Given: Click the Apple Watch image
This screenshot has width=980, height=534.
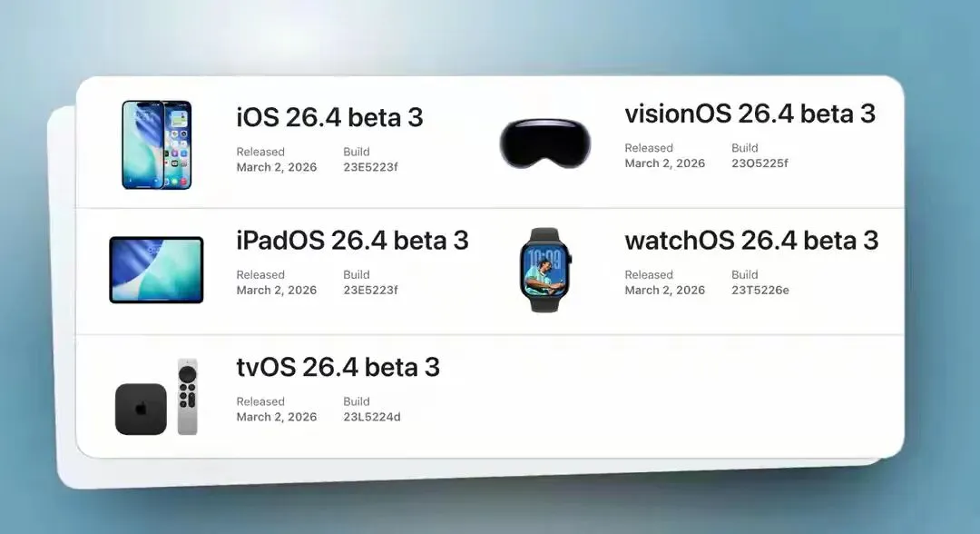Looking at the screenshot, I should (x=545, y=270).
